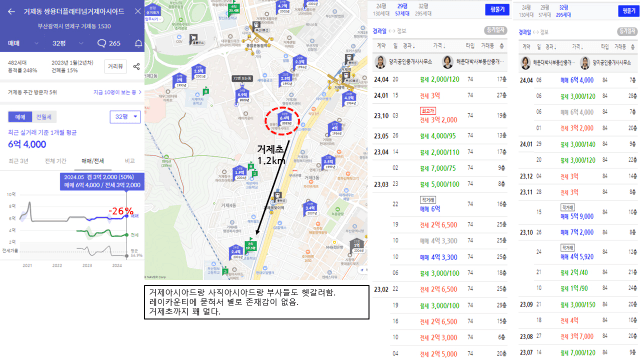Click gray pill button in middle listing panel
Image resolution: width=640 pixels, height=360 pixels.
tap(495, 30)
